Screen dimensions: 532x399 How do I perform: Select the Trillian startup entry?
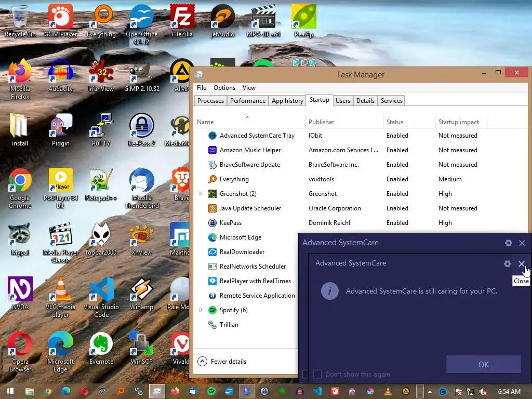(246, 325)
